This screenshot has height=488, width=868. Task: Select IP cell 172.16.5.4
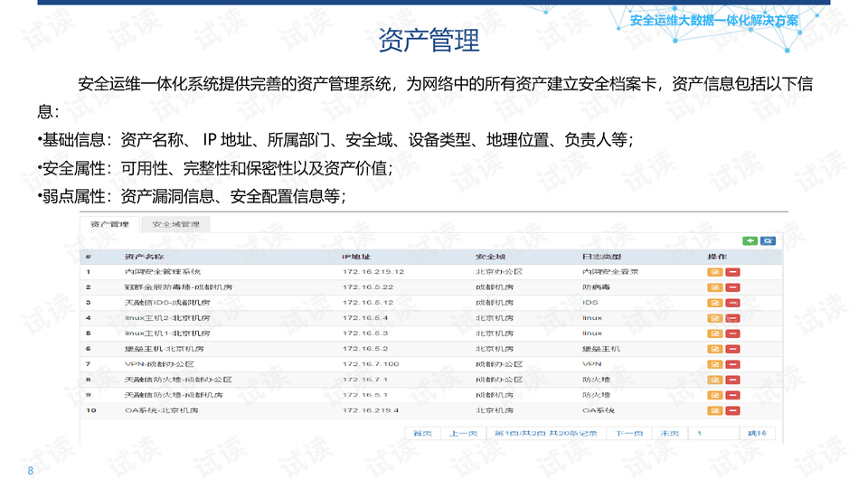click(x=364, y=318)
